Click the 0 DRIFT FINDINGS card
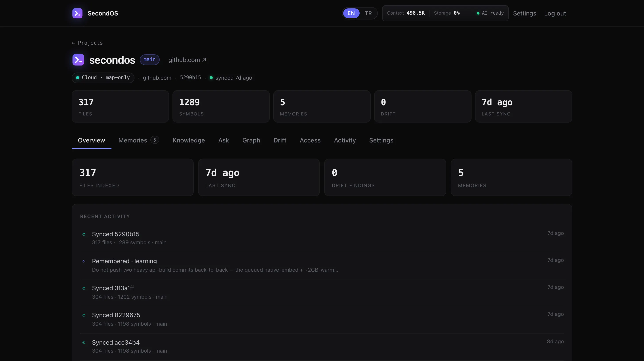 (x=385, y=177)
